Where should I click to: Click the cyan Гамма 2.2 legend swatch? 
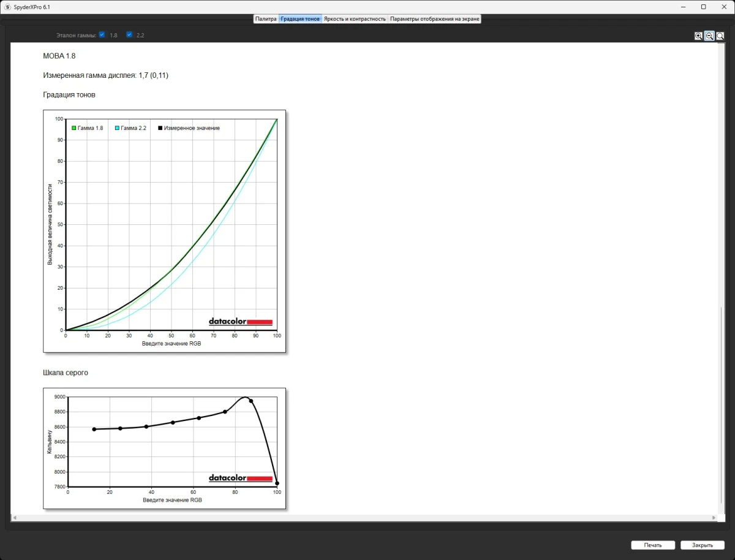(117, 128)
